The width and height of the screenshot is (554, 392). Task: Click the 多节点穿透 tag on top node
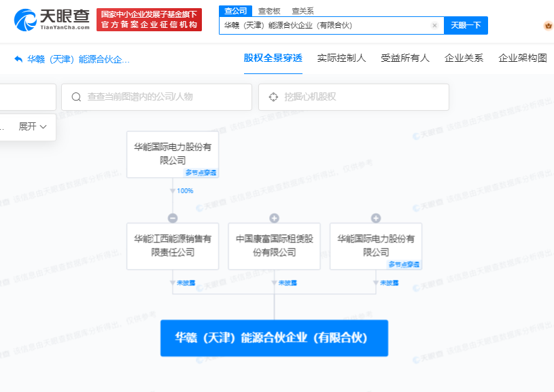click(201, 173)
